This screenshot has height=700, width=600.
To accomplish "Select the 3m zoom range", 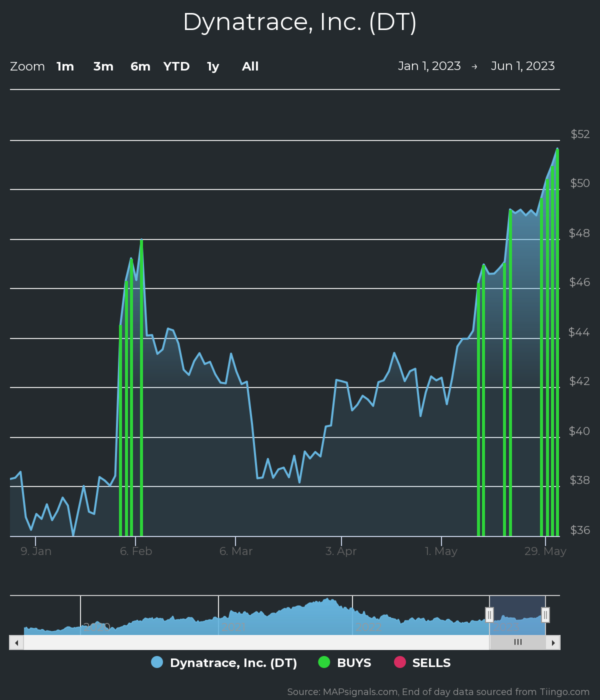I will click(103, 66).
